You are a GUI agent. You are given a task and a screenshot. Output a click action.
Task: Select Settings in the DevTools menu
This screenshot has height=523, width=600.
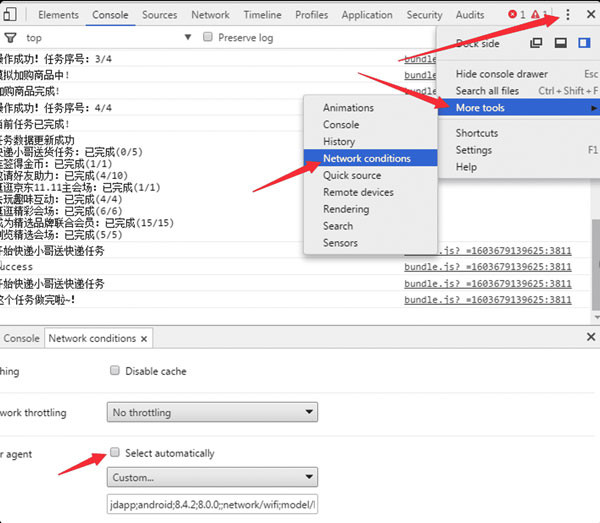point(473,150)
